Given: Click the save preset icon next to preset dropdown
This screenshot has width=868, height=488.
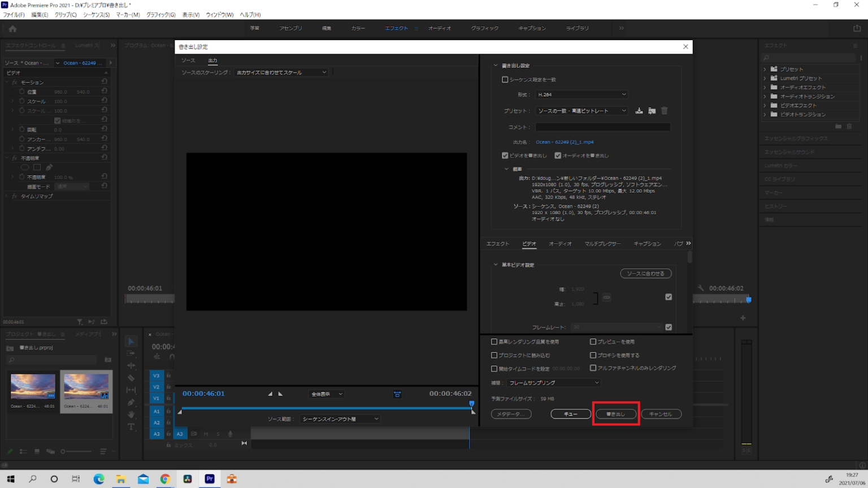Looking at the screenshot, I should click(639, 111).
